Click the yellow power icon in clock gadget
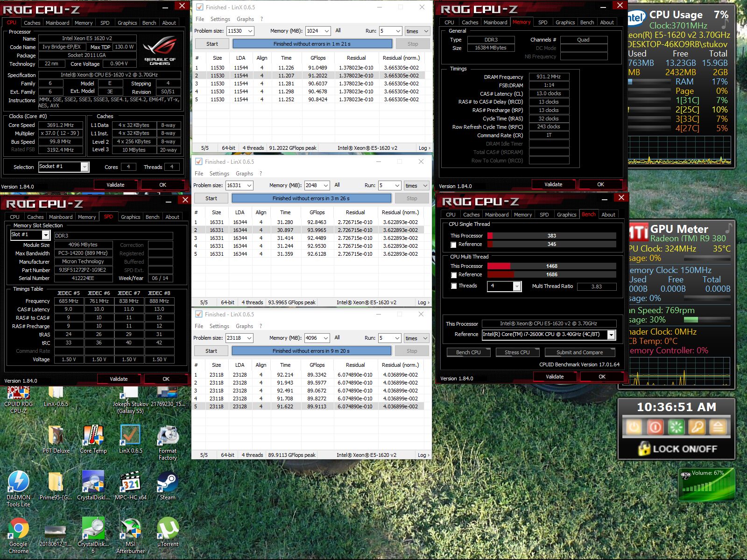Viewport: 747px width, 560px height. click(x=634, y=427)
